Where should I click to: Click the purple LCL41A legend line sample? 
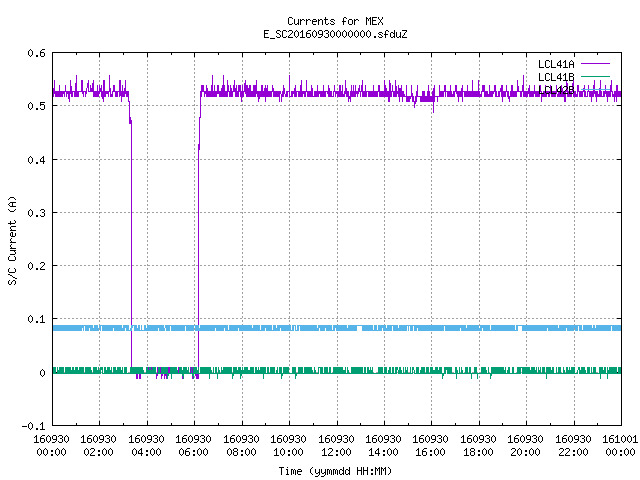[595, 64]
